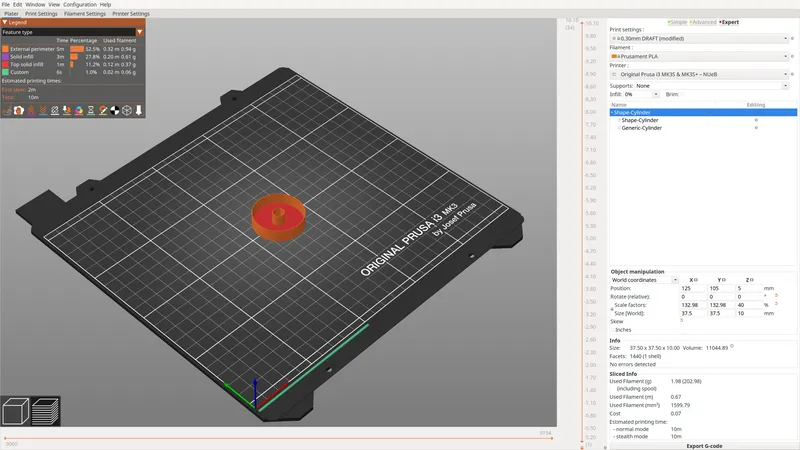Click editing icon for Generic-Cylinder row
Viewport: 800px width, 450px height.
756,128
